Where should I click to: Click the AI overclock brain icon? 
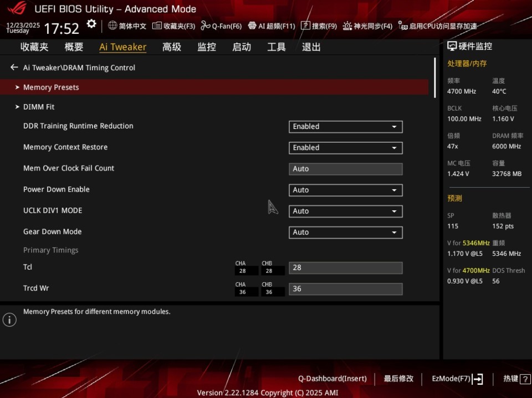coord(252,26)
